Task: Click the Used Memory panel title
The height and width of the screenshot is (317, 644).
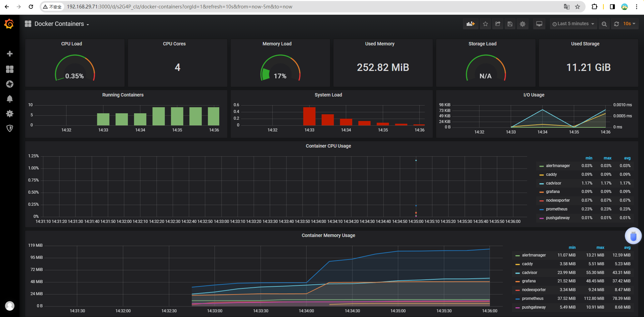Action: pyautogui.click(x=380, y=44)
